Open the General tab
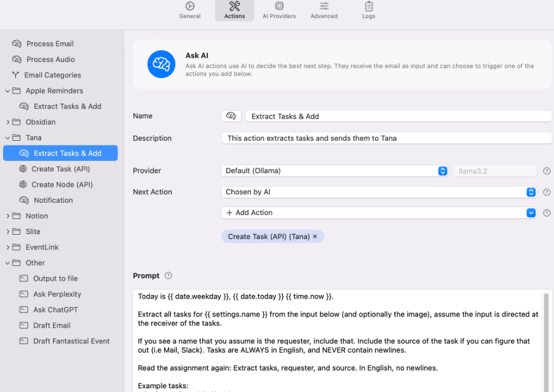Image resolution: width=554 pixels, height=392 pixels. tap(190, 10)
